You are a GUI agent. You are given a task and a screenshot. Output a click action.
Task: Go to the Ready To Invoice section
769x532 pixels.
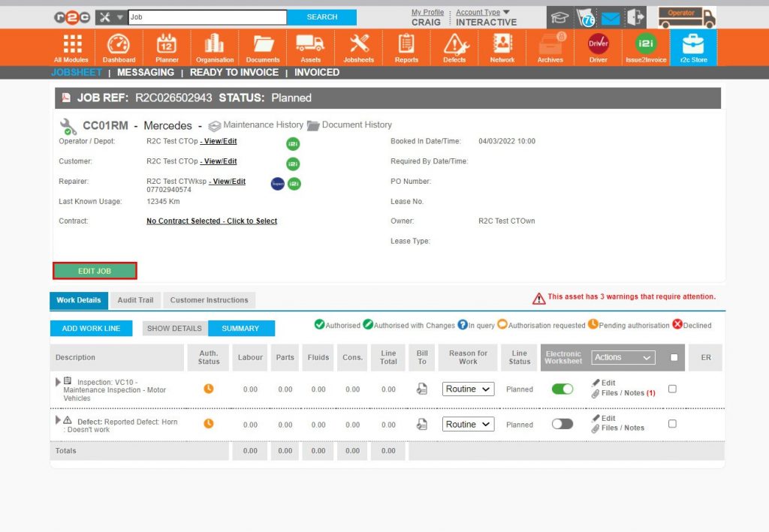pos(234,73)
